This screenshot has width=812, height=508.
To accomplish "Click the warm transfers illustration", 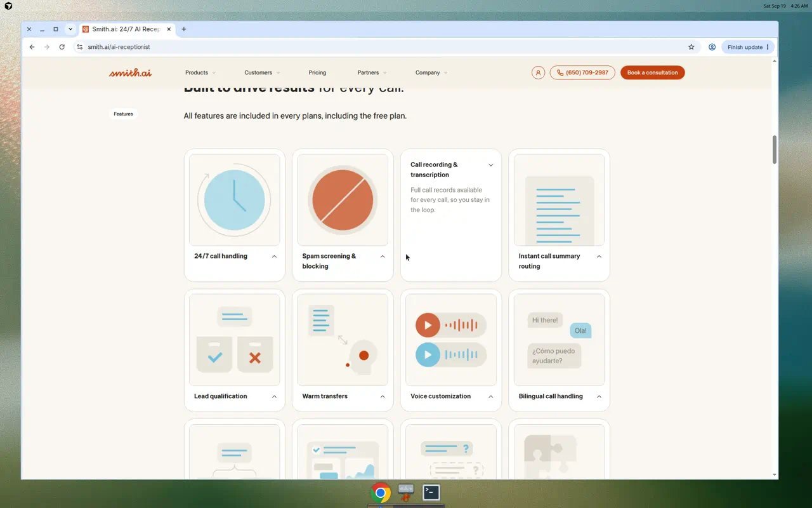I will coord(343,340).
